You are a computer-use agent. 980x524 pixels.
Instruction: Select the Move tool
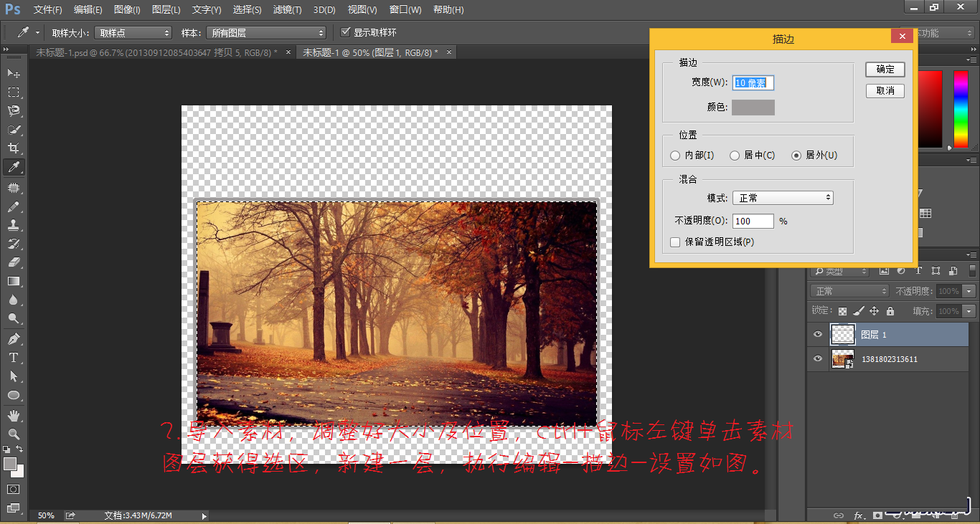(x=14, y=73)
